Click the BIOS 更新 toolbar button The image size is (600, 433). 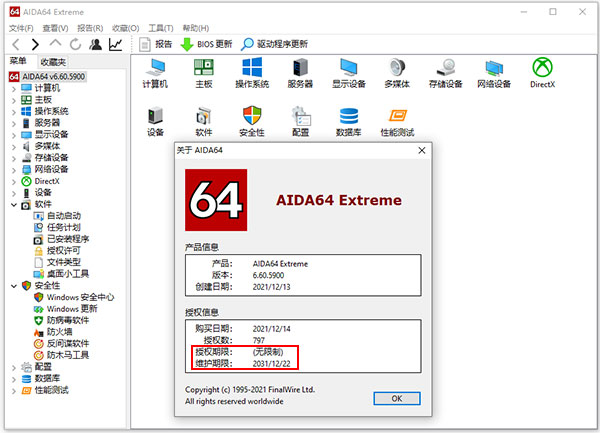206,44
